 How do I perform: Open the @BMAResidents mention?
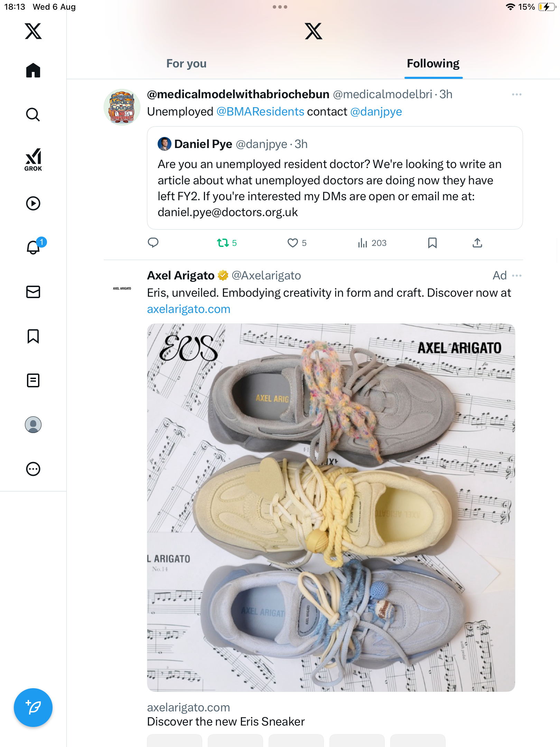click(x=260, y=112)
